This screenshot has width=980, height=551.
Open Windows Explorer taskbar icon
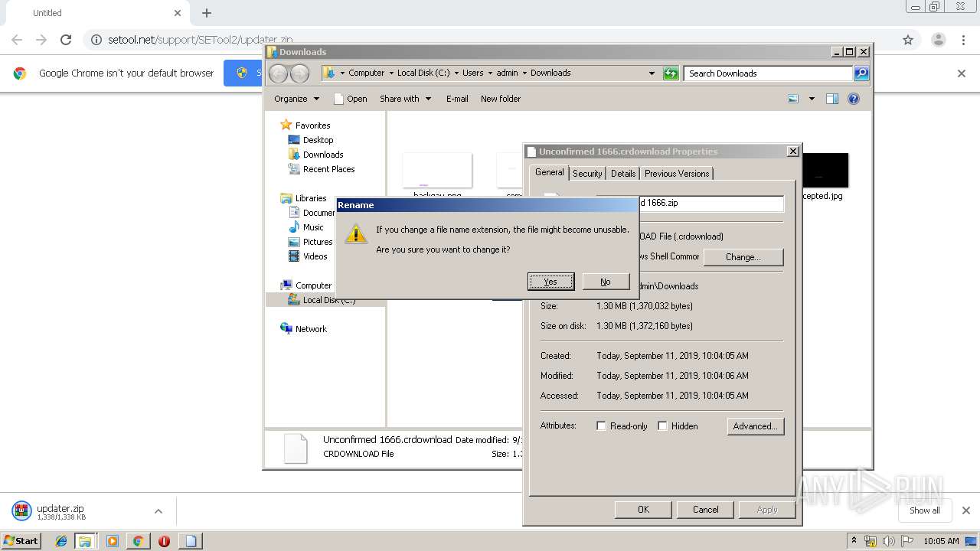point(85,541)
